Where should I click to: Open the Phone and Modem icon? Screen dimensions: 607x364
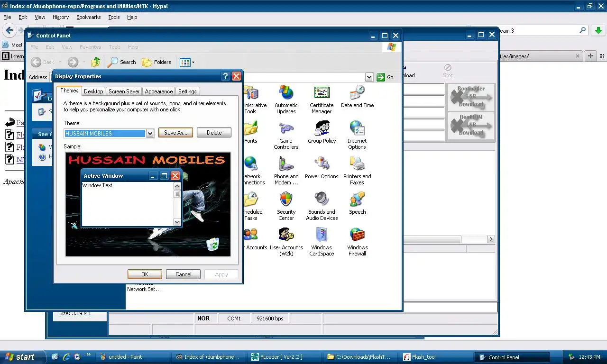tap(286, 171)
